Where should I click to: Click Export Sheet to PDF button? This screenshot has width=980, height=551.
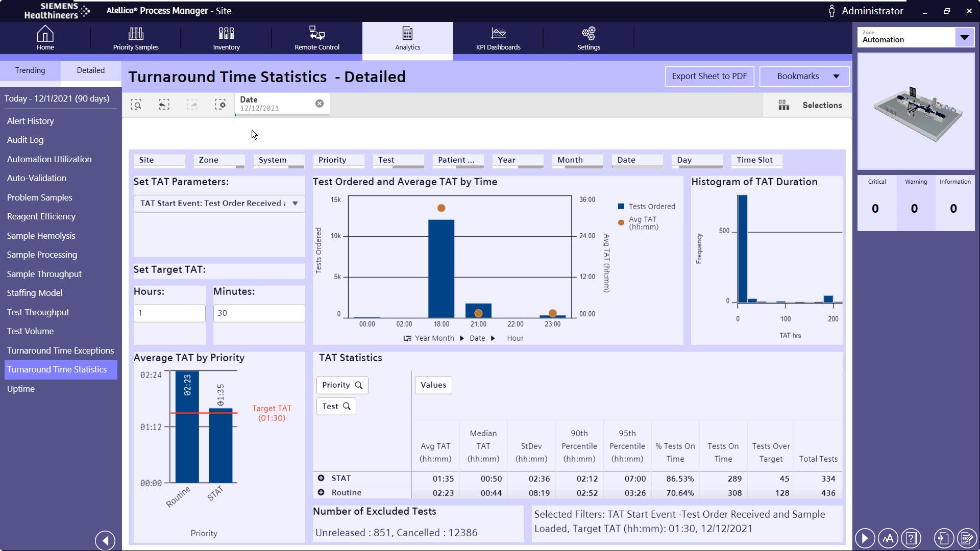coord(709,77)
